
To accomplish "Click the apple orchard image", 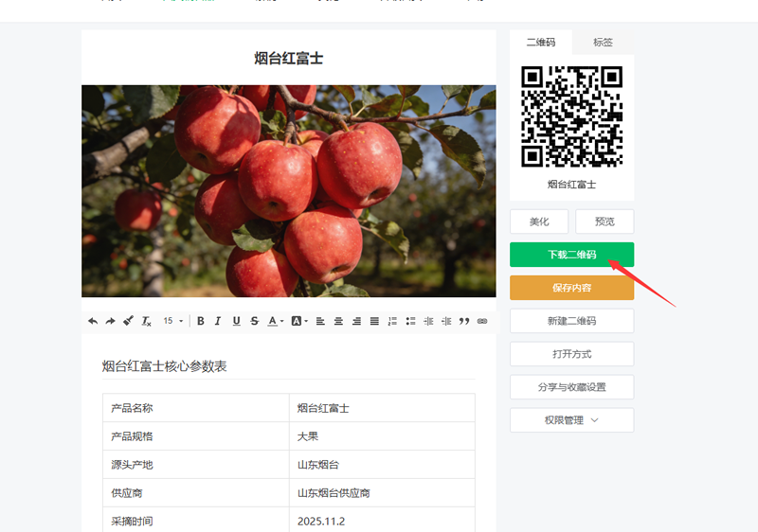I will pos(289,191).
